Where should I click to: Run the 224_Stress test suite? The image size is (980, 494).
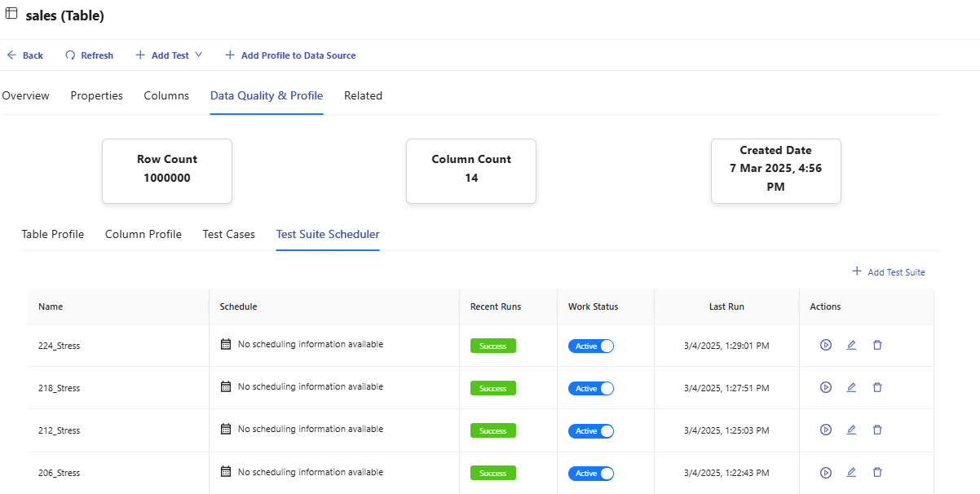[825, 345]
